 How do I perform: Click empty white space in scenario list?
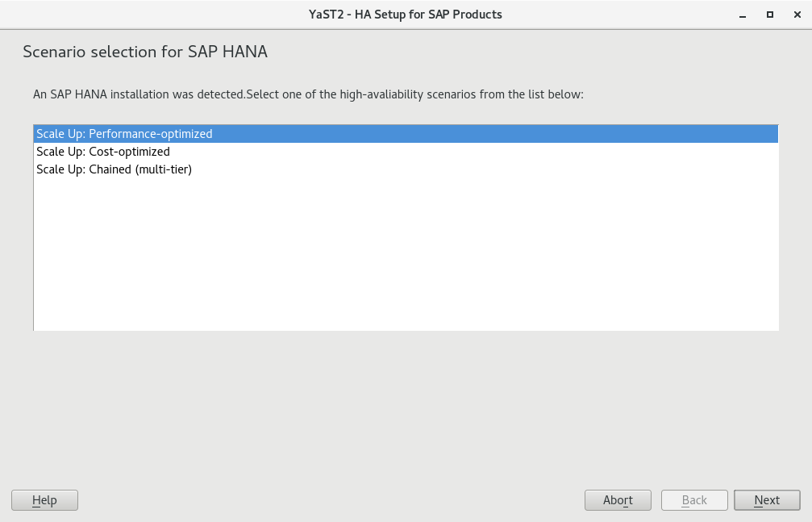[x=403, y=258]
